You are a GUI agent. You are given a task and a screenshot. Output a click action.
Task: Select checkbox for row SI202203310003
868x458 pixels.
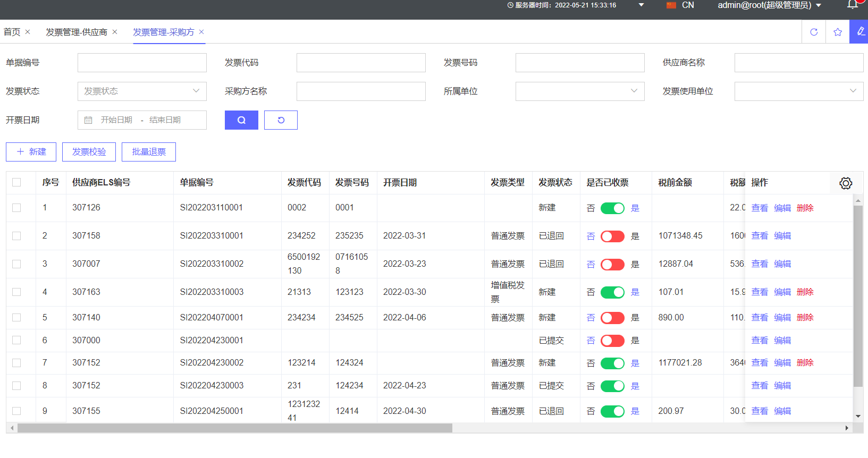[x=16, y=292]
